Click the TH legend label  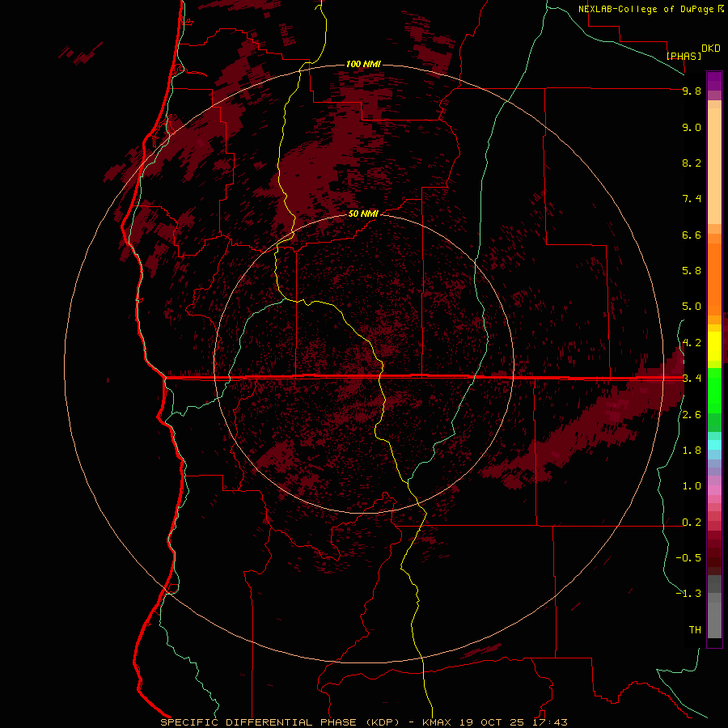(x=695, y=630)
